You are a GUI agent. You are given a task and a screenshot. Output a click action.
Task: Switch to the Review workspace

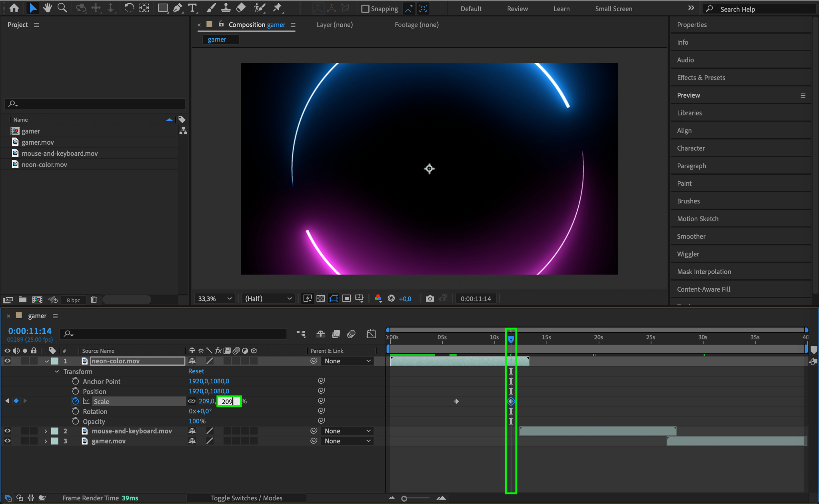[x=517, y=9]
